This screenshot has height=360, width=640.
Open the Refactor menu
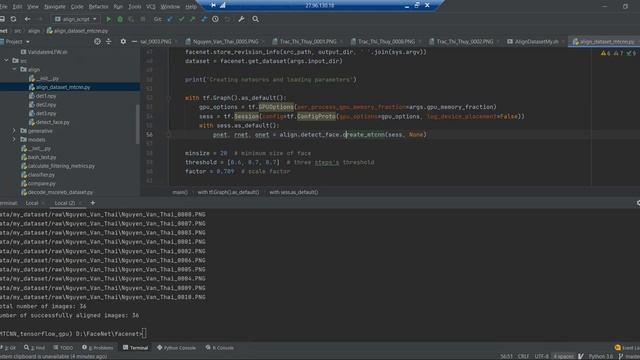(98, 7)
